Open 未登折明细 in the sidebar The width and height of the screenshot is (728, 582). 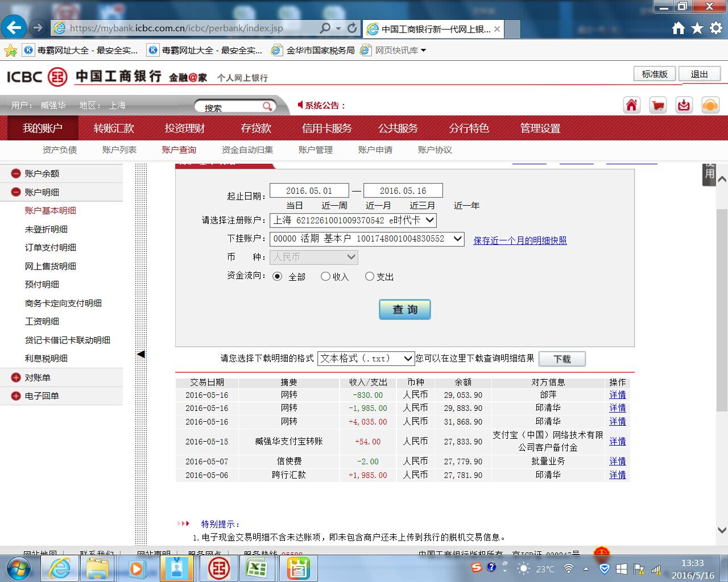tap(46, 229)
